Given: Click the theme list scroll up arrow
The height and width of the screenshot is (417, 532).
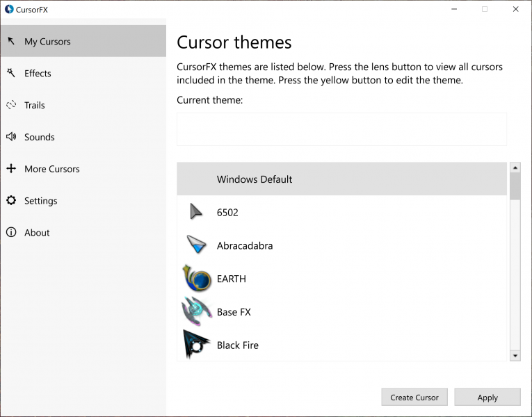Looking at the screenshot, I should 515,167.
